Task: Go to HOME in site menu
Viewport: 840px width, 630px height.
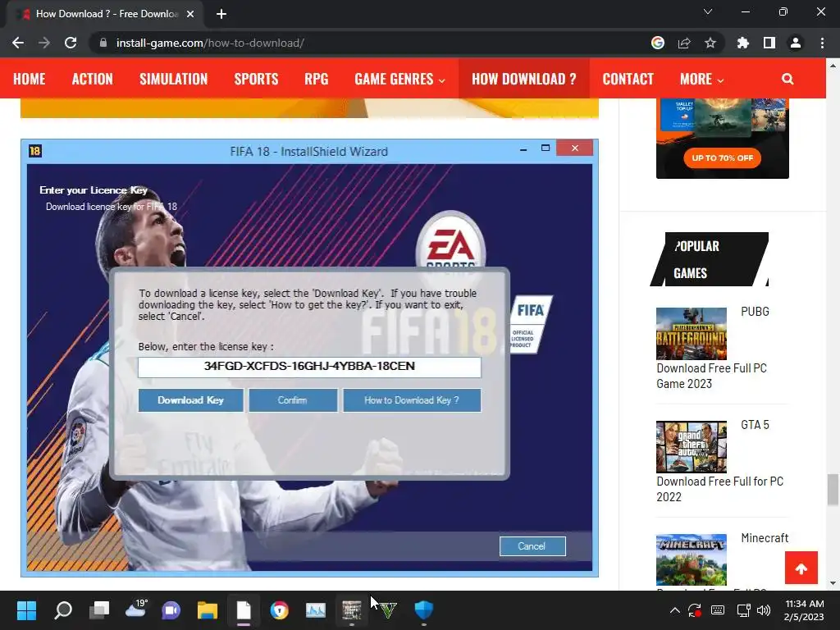Action: point(29,79)
